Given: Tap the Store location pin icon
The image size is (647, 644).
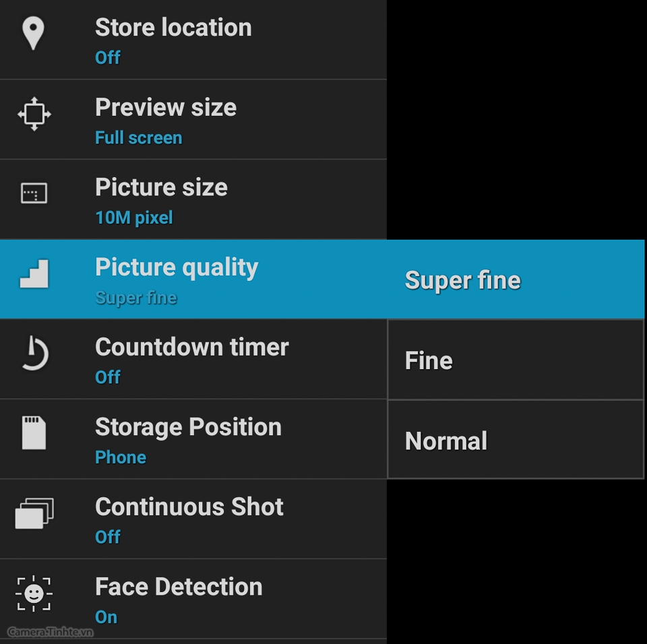Looking at the screenshot, I should [x=33, y=34].
